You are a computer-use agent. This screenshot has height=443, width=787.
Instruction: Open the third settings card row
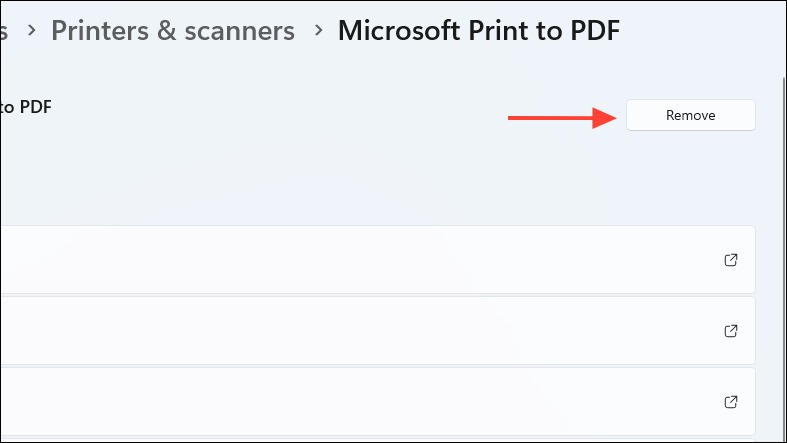coord(377,401)
